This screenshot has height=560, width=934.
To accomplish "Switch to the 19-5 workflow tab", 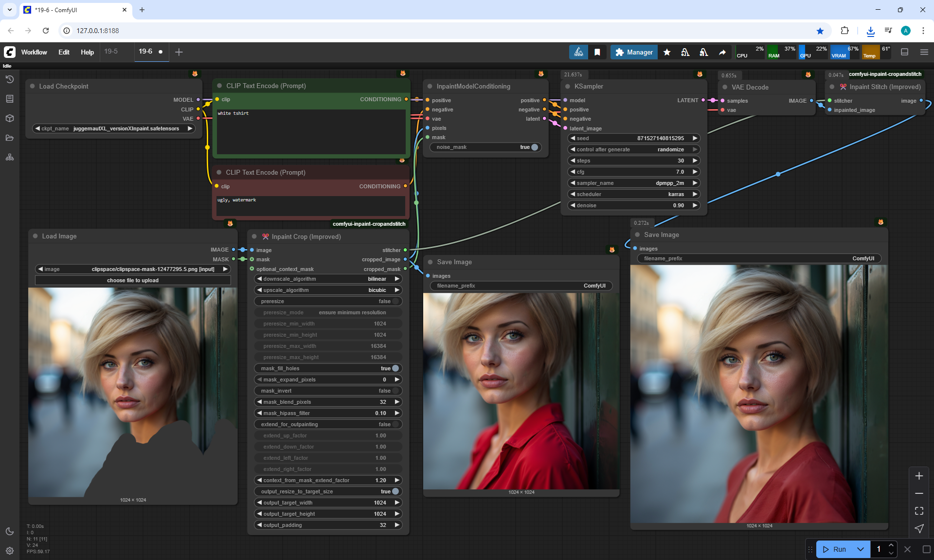I will point(111,52).
